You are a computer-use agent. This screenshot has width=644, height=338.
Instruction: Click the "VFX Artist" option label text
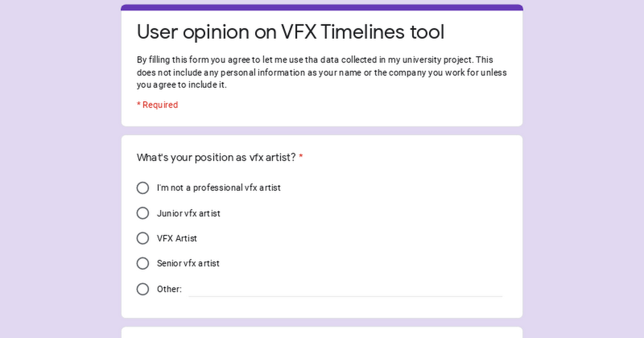click(177, 238)
